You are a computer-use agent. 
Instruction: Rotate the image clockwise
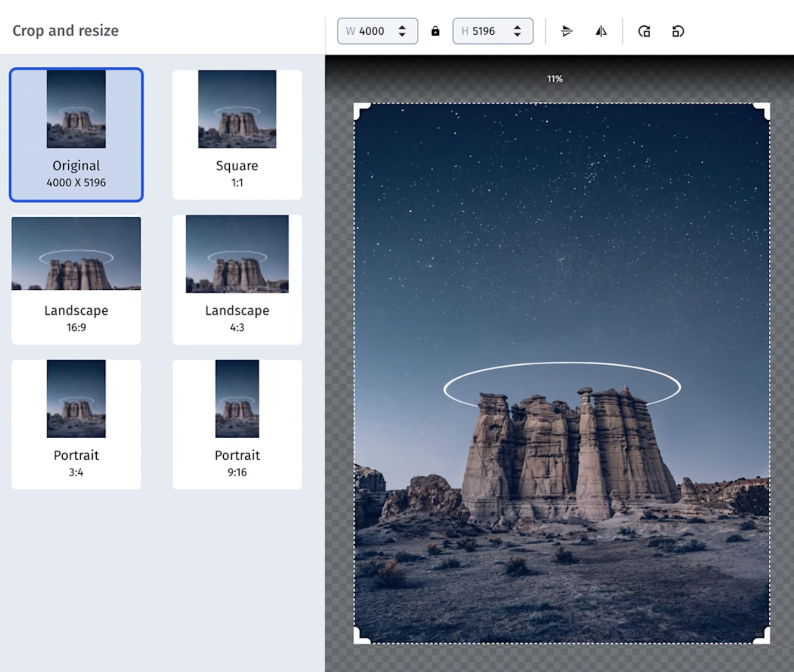644,31
